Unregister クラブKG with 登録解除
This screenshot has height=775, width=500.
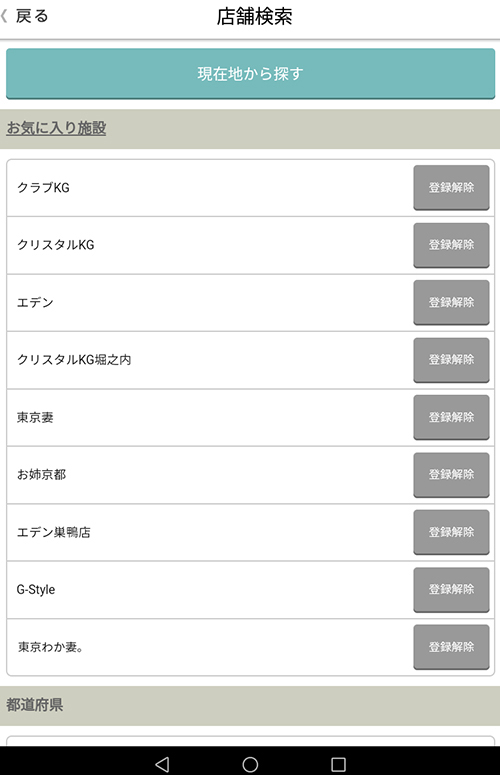click(x=451, y=188)
